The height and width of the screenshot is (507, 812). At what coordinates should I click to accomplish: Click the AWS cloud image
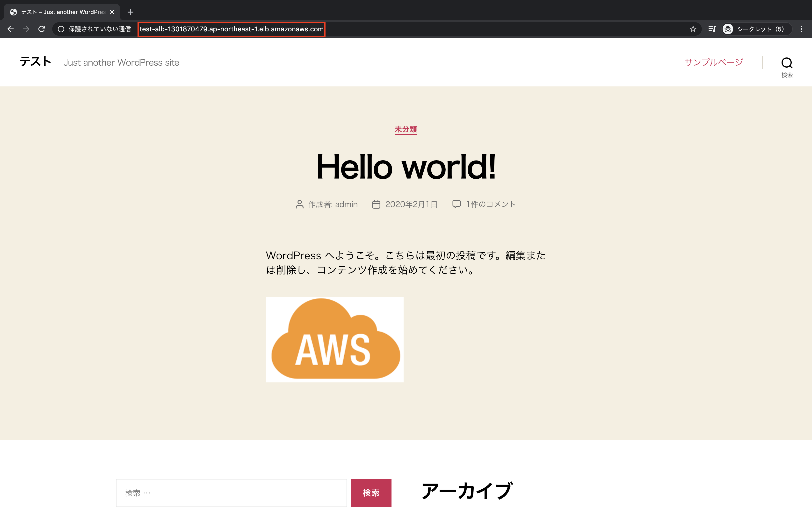(334, 339)
